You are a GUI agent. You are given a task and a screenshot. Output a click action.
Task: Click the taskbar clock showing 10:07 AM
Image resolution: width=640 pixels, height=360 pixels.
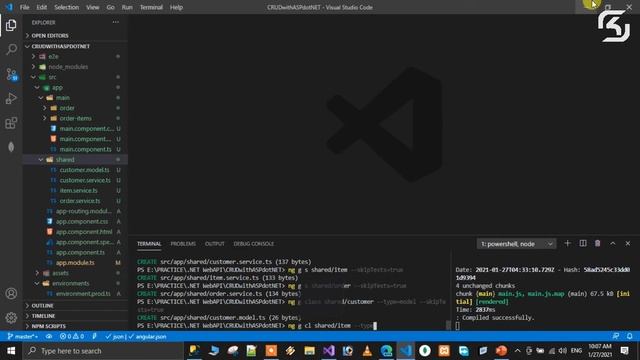tap(600, 351)
